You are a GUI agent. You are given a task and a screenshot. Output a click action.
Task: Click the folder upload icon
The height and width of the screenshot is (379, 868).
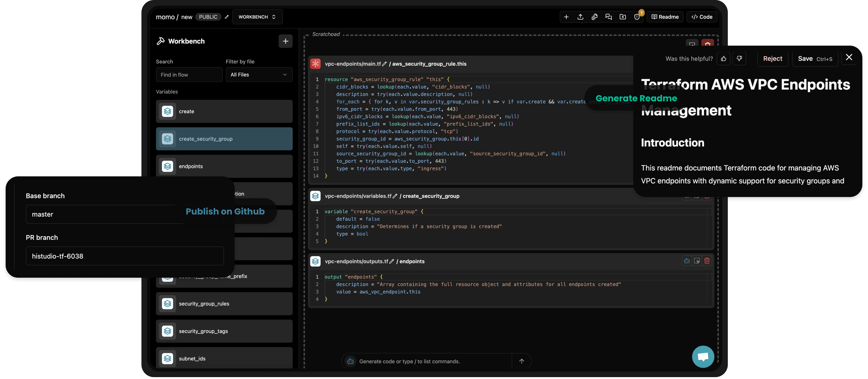click(x=623, y=17)
